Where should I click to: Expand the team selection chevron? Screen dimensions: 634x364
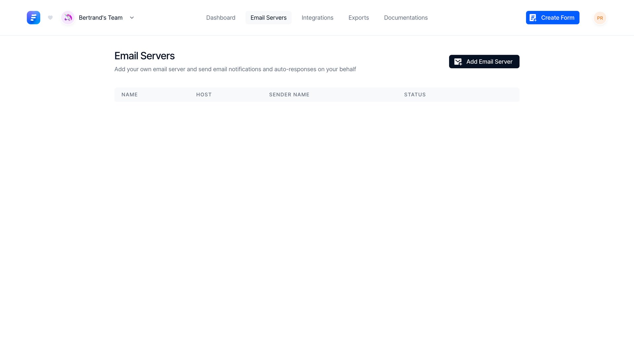132,18
